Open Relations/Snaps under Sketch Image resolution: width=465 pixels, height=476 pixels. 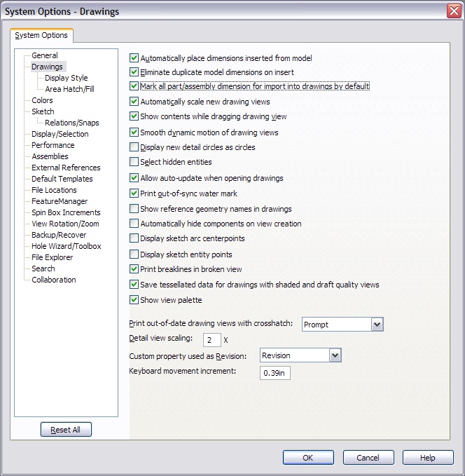coord(72,123)
